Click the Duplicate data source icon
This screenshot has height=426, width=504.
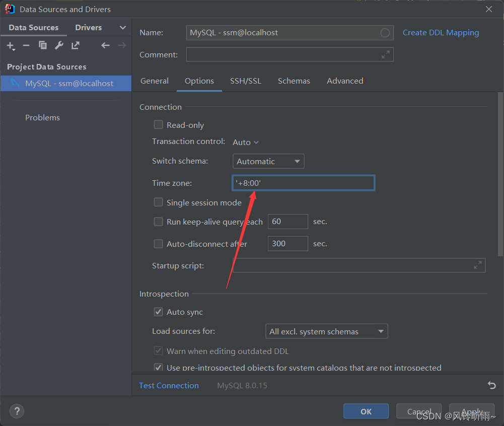(x=43, y=46)
